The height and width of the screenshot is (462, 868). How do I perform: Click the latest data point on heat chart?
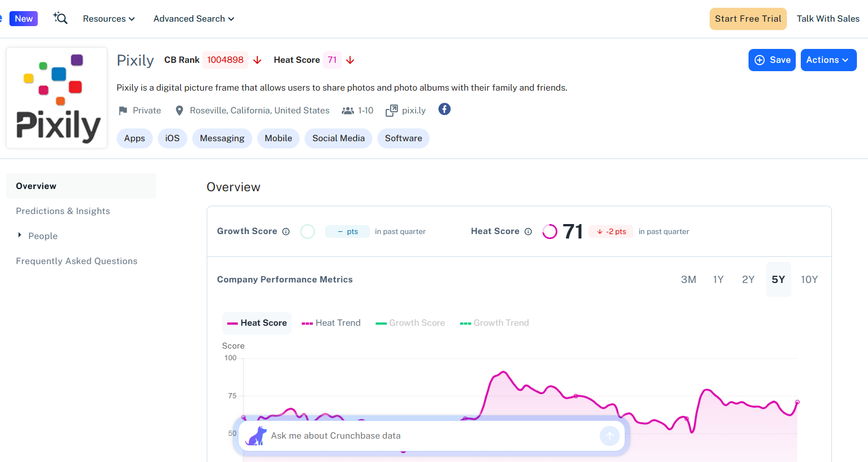click(797, 402)
